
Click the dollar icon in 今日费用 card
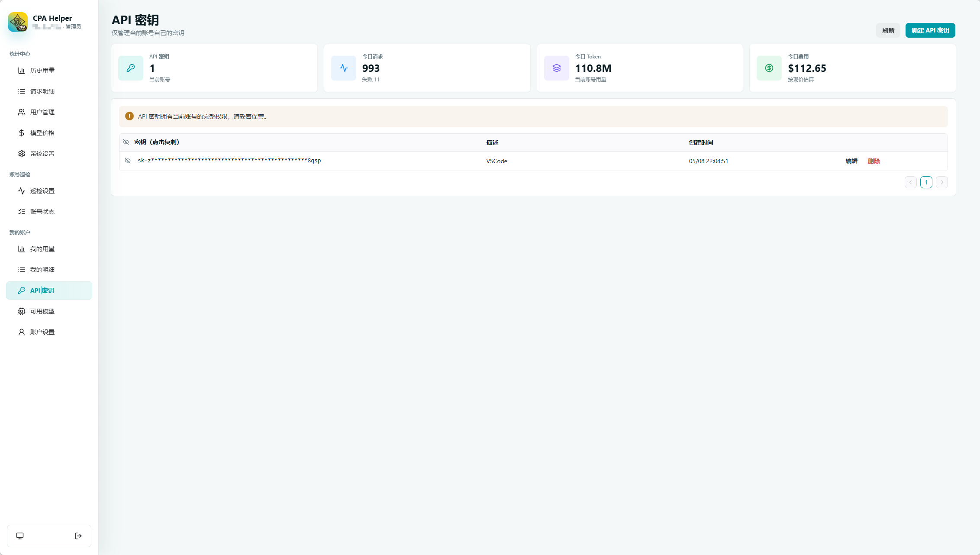coord(769,68)
